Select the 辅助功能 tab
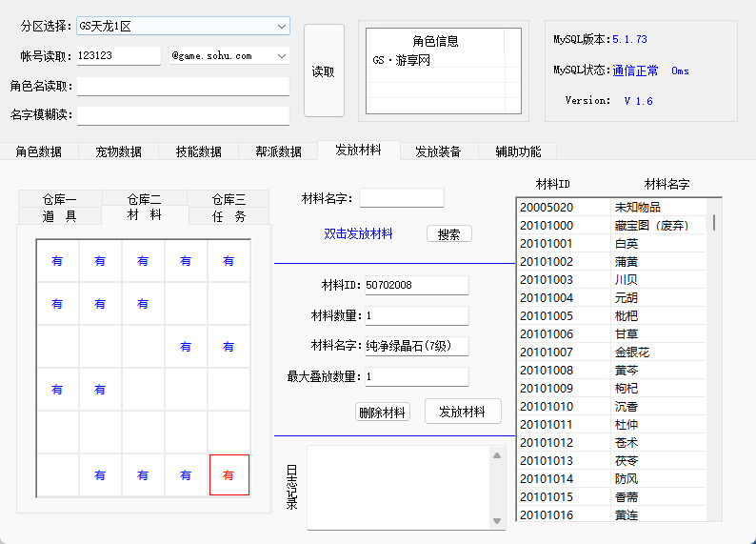 point(518,151)
